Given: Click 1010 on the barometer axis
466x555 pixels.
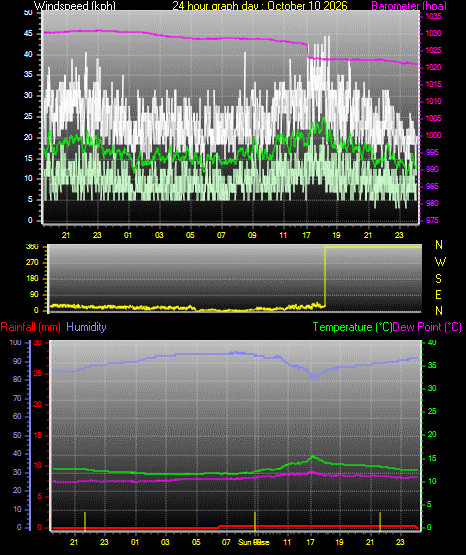Looking at the screenshot, I should coord(433,101).
